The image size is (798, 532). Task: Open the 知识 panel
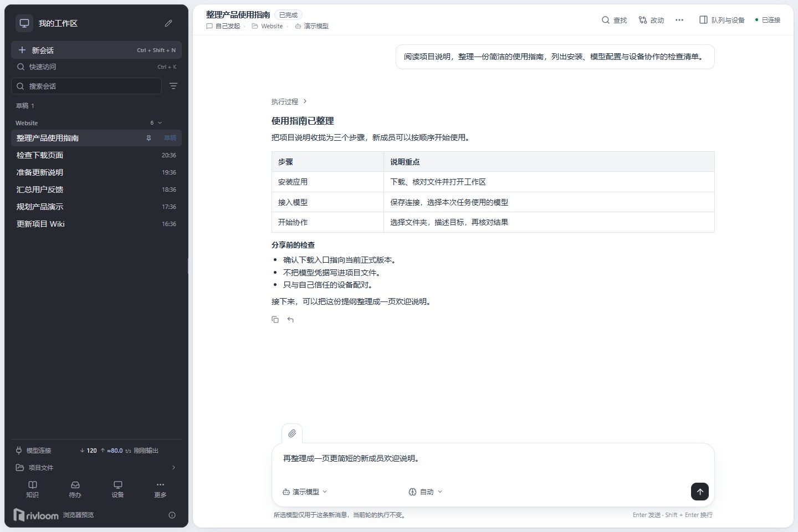33,489
